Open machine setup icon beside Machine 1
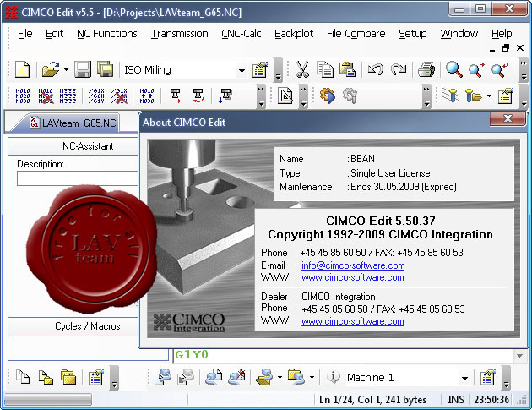The width and height of the screenshot is (532, 410). coord(487,377)
